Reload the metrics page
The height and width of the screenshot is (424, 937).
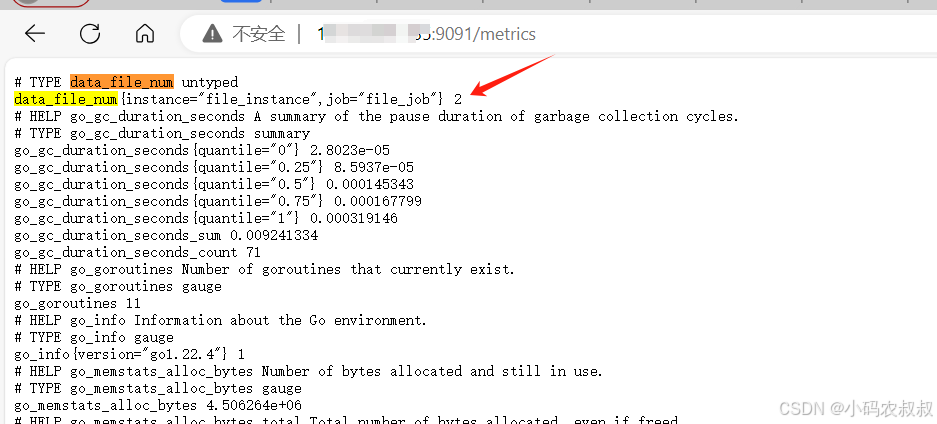pyautogui.click(x=90, y=34)
